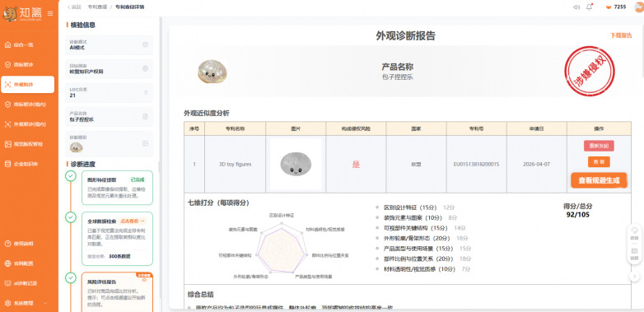Click 外形轮廓/骨架形态 (20分) legend item
This screenshot has width=644, height=312.
[x=422, y=239]
